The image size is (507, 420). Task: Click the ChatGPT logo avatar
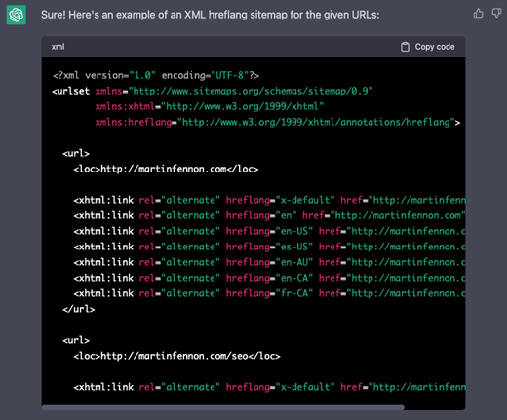click(x=17, y=15)
